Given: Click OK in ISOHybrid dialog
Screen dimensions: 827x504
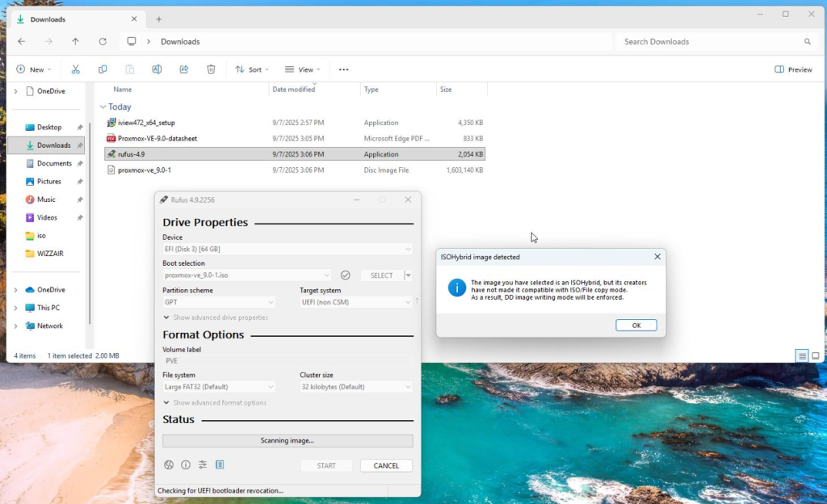Looking at the screenshot, I should pos(636,325).
